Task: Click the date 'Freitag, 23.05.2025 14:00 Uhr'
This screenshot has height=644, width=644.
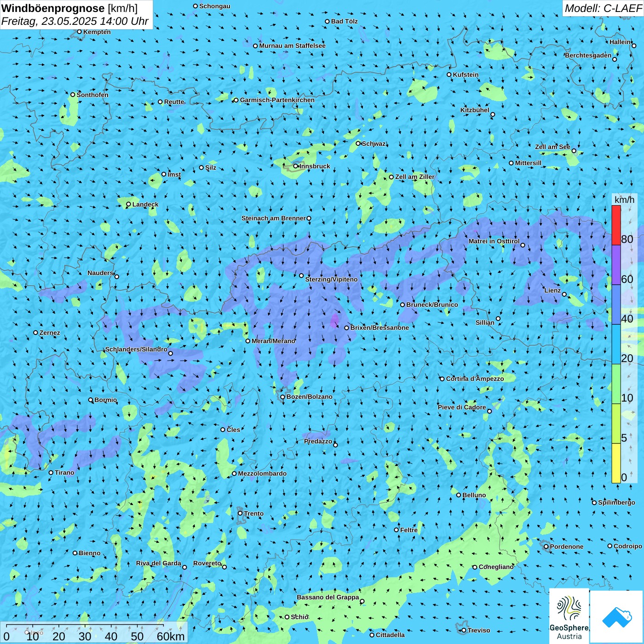Action: coord(75,21)
